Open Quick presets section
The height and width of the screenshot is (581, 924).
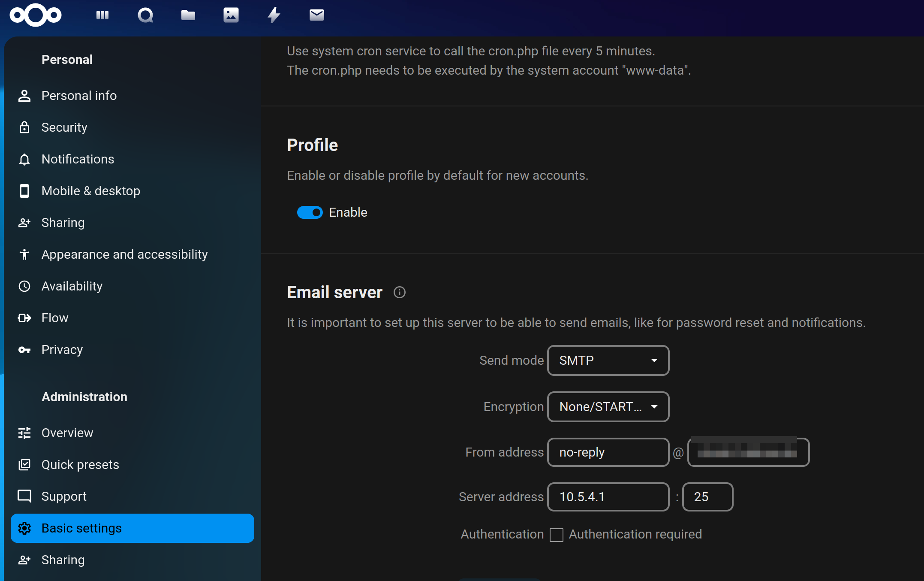pyautogui.click(x=80, y=465)
